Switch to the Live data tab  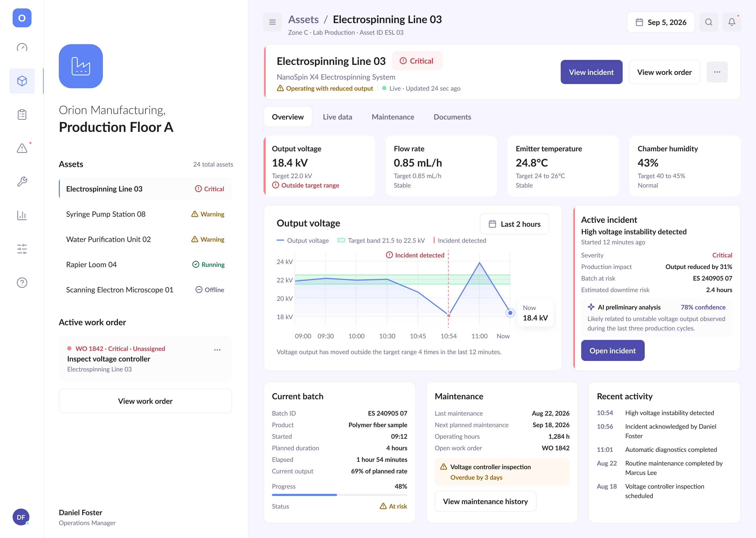(x=337, y=117)
